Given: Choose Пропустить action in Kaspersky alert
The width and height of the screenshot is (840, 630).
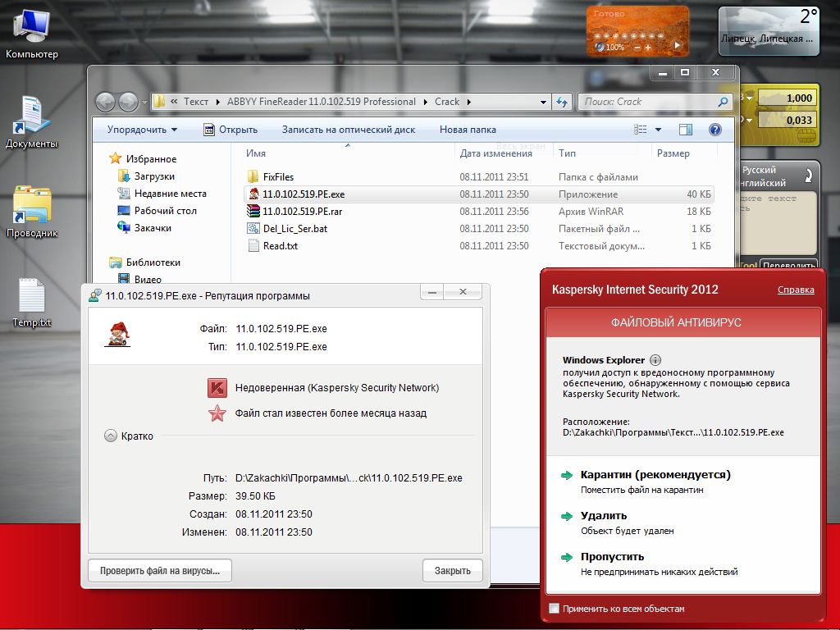Looking at the screenshot, I should click(612, 557).
